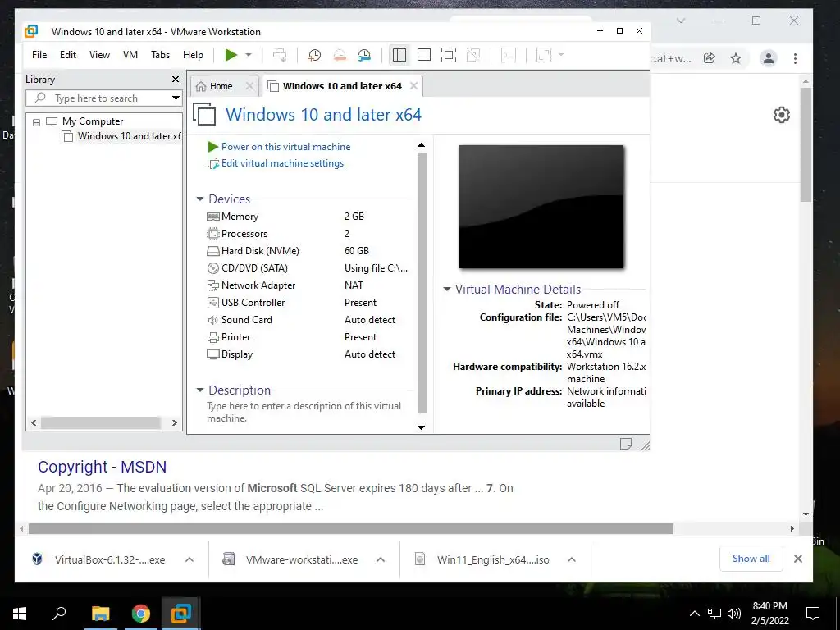Open VMware-workstation download options arrow
The height and width of the screenshot is (630, 840).
tap(381, 559)
